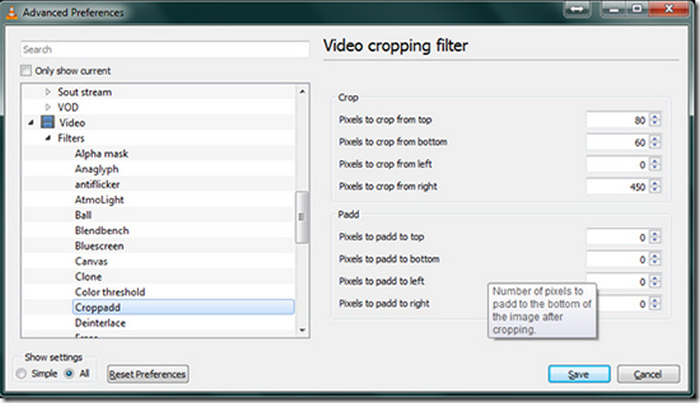Select antiflicker filter

point(97,184)
